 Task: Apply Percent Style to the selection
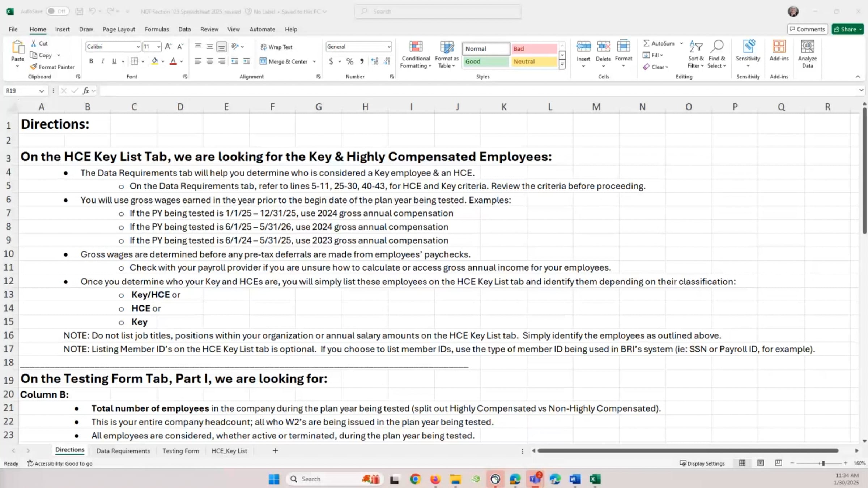point(349,61)
